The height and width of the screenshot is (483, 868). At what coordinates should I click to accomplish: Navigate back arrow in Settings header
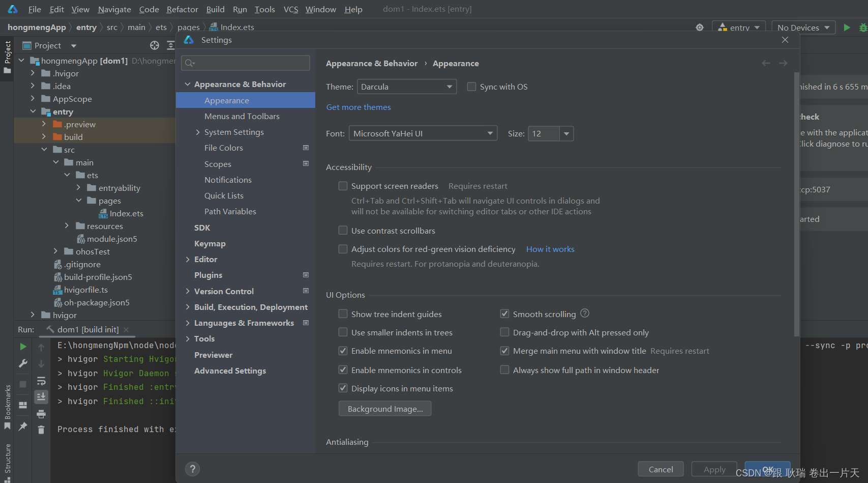766,63
